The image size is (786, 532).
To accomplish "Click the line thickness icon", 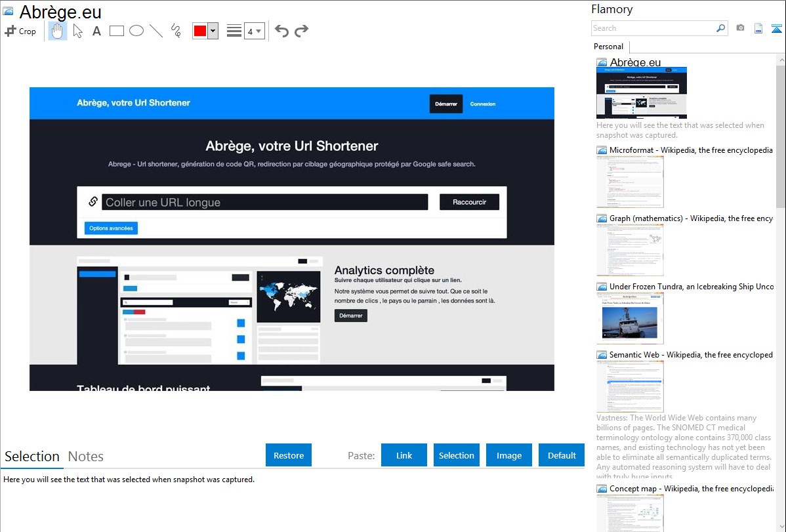I will point(234,31).
